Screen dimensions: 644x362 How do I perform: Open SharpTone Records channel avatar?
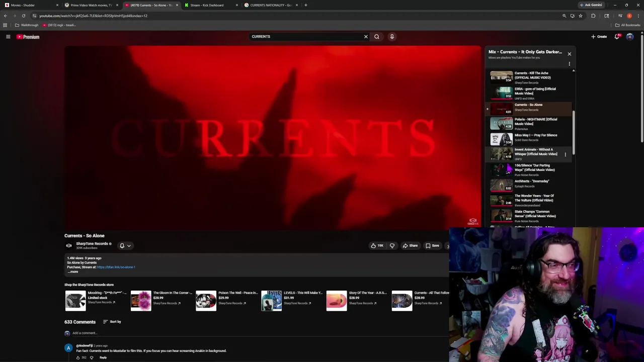point(69,246)
